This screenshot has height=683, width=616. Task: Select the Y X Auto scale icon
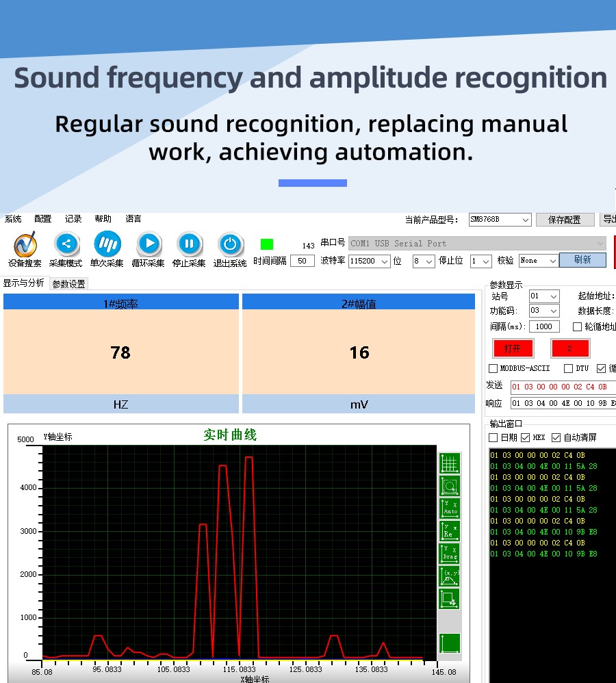[449, 508]
